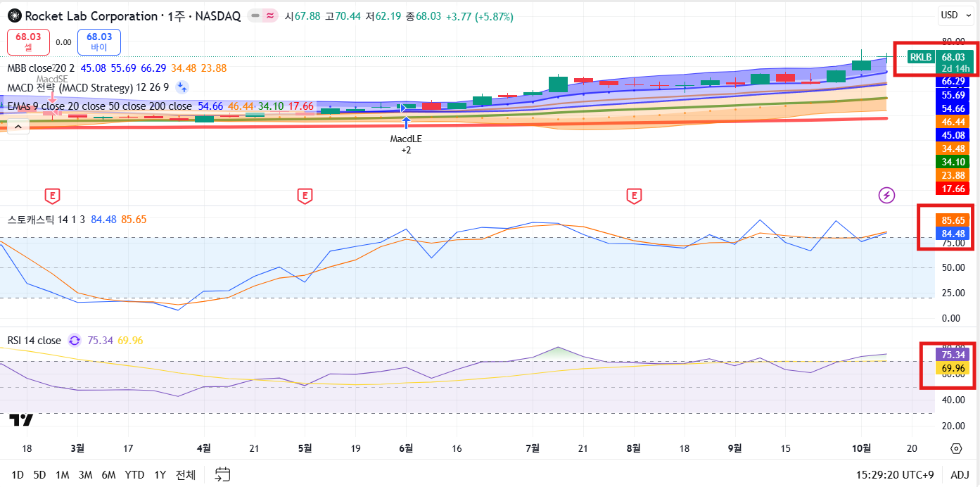The height and width of the screenshot is (487, 980).
Task: Click the blue 55.69 price-axis label
Action: (953, 95)
